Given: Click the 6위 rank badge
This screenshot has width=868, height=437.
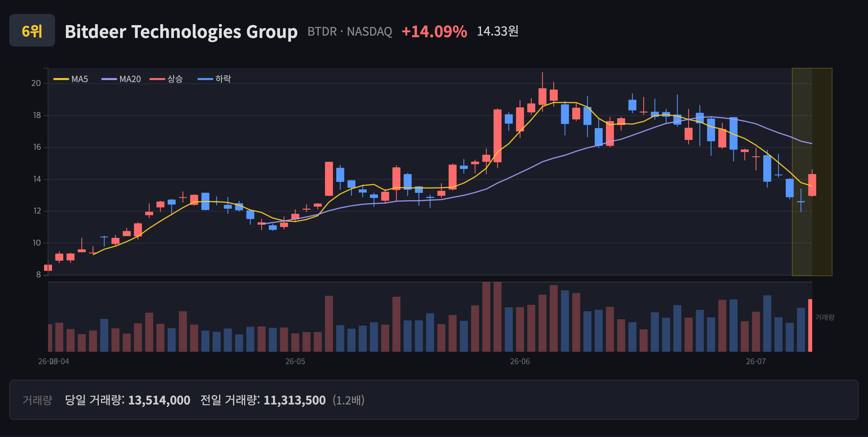Looking at the screenshot, I should click(32, 30).
